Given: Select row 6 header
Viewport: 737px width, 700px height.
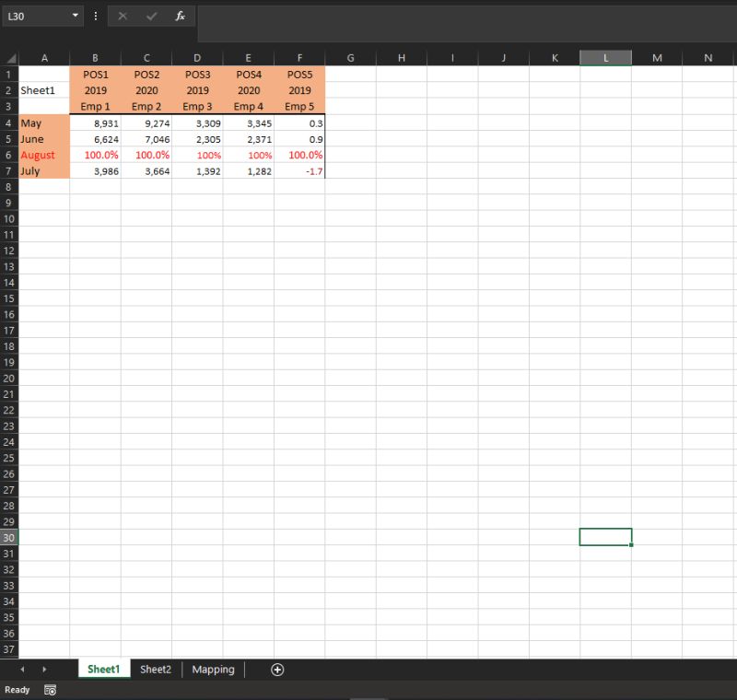Looking at the screenshot, I should (8, 155).
